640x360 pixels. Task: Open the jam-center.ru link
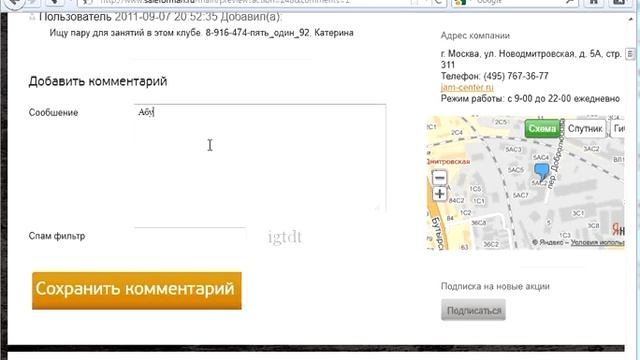point(467,87)
